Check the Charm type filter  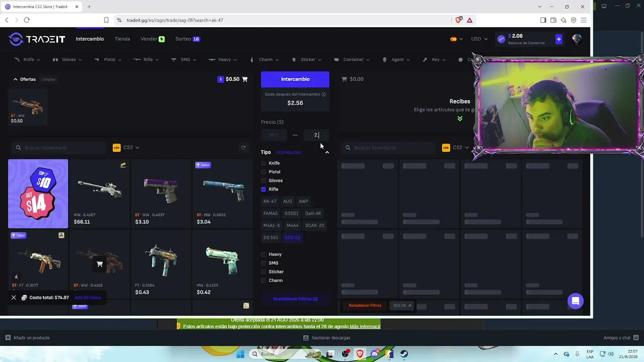coord(264,281)
